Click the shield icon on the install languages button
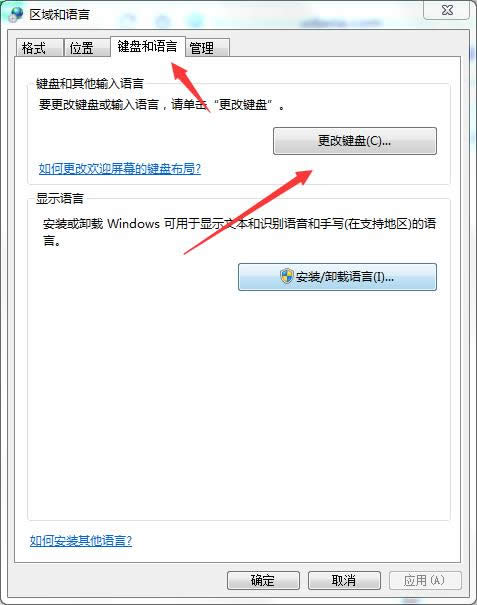The width and height of the screenshot is (477, 605). [x=286, y=276]
